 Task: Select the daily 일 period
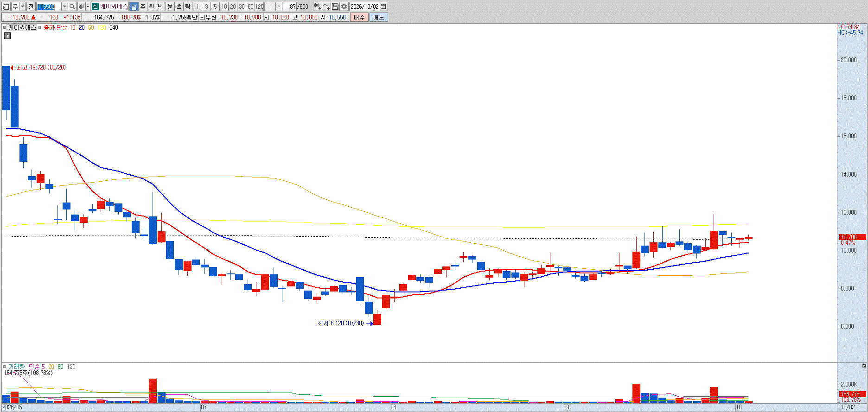(x=134, y=6)
